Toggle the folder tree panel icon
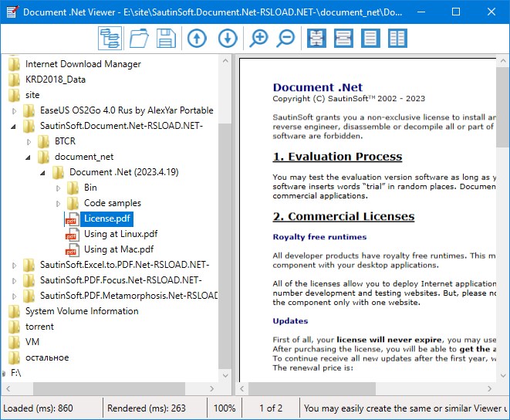 pos(110,39)
